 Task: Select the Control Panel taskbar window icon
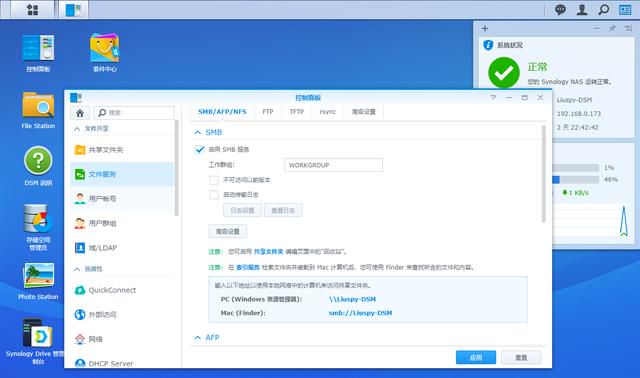(x=73, y=9)
